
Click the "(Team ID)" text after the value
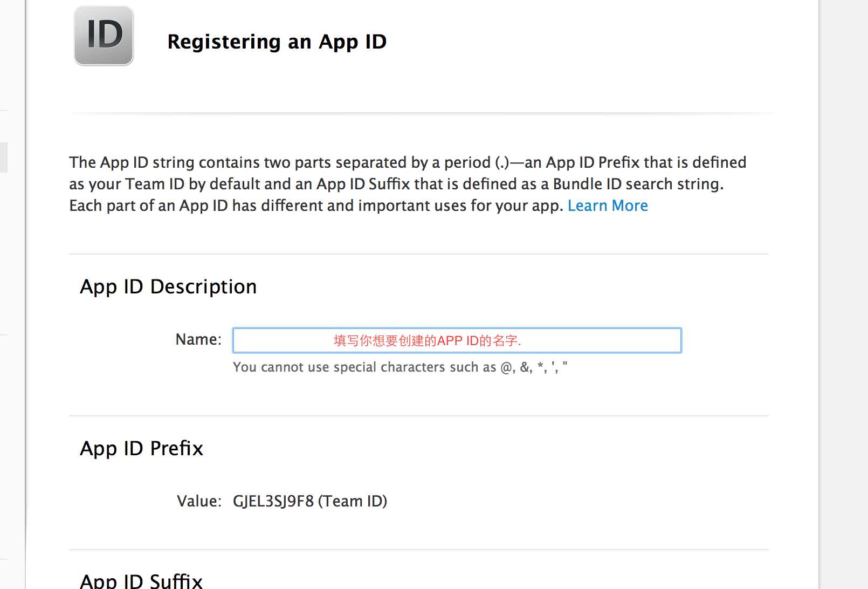[353, 501]
